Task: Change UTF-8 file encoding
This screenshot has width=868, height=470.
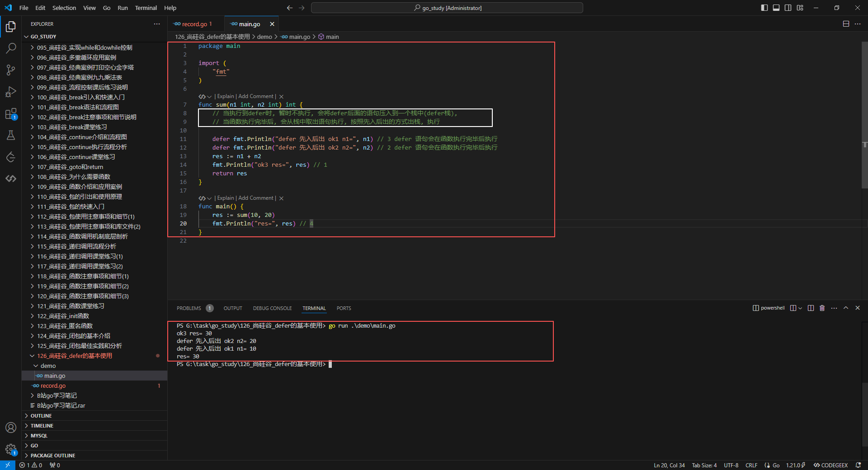Action: (731, 465)
